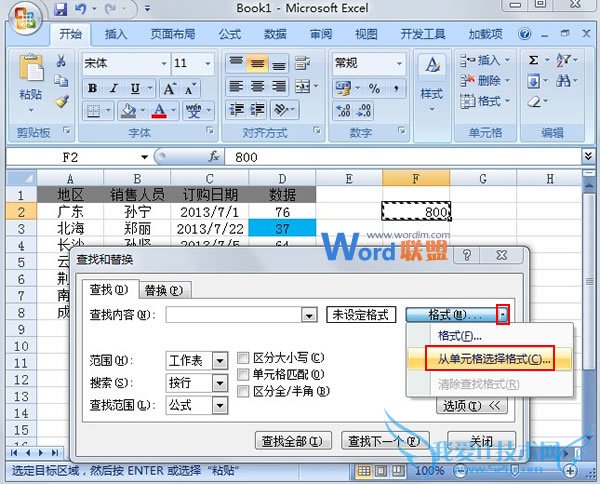Click in the 查找内容 input field
The height and width of the screenshot is (484, 600).
click(x=234, y=315)
